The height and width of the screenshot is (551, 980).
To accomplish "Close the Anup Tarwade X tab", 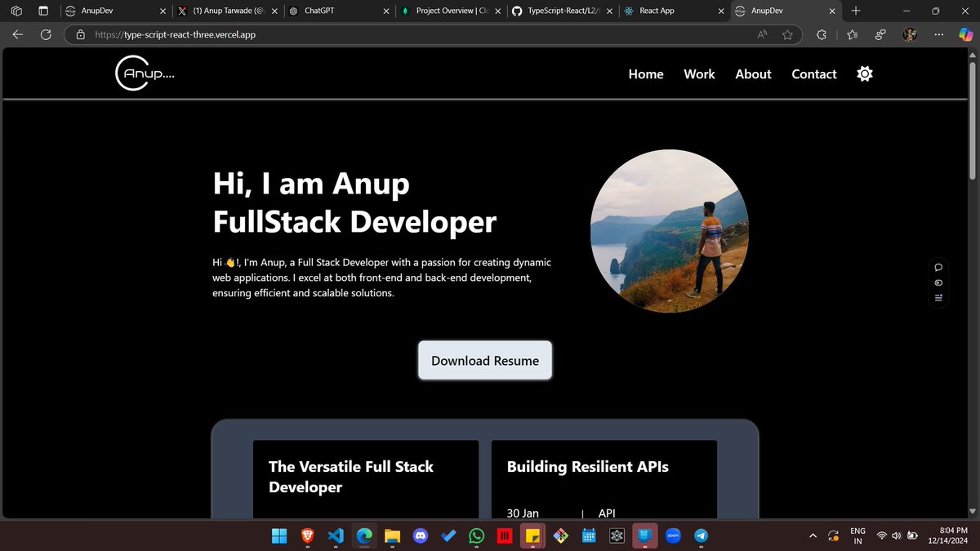I will (274, 11).
